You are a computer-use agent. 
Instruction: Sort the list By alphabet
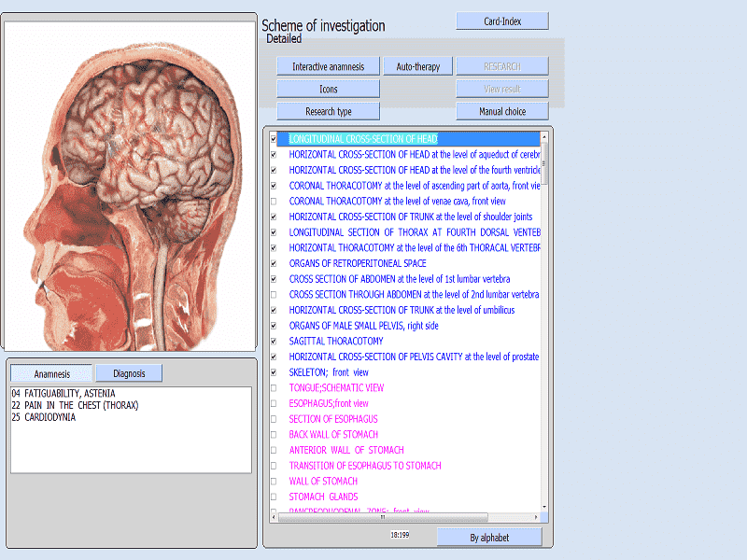coord(488,537)
